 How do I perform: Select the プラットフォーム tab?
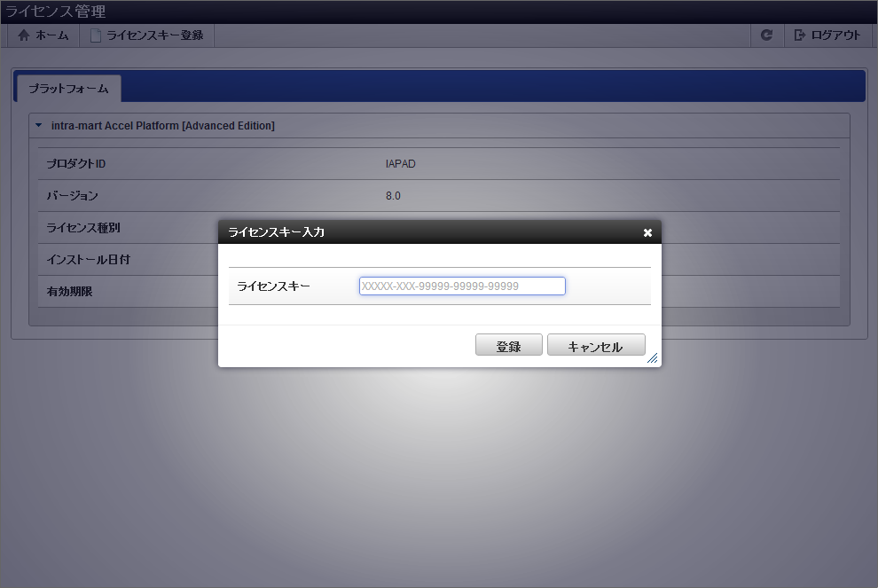[x=68, y=89]
